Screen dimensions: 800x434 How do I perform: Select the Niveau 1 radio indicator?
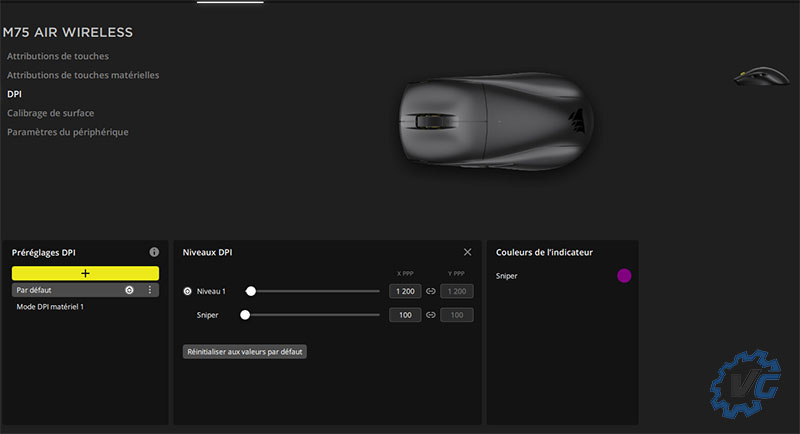187,292
